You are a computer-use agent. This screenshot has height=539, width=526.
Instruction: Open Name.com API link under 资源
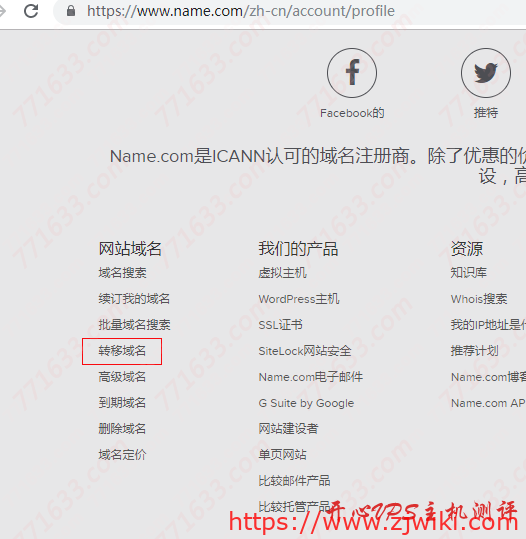pyautogui.click(x=488, y=403)
